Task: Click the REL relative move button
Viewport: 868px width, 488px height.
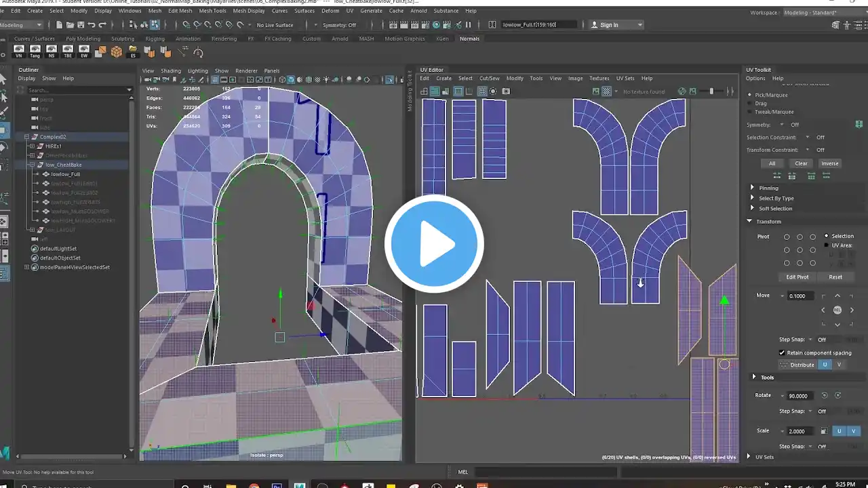Action: (837, 310)
